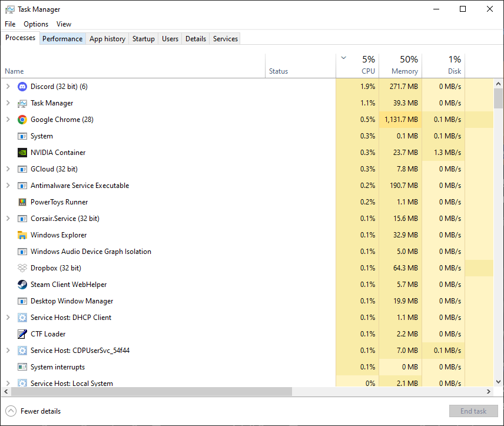Screen dimensions: 504x426
Task: Open the Options menu
Action: click(x=36, y=24)
